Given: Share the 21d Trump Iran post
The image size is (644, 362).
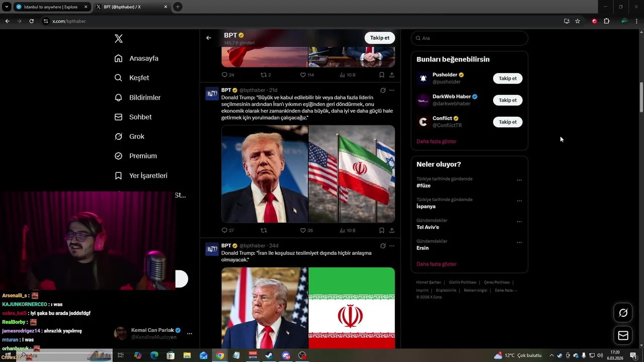Looking at the screenshot, I should click(392, 230).
